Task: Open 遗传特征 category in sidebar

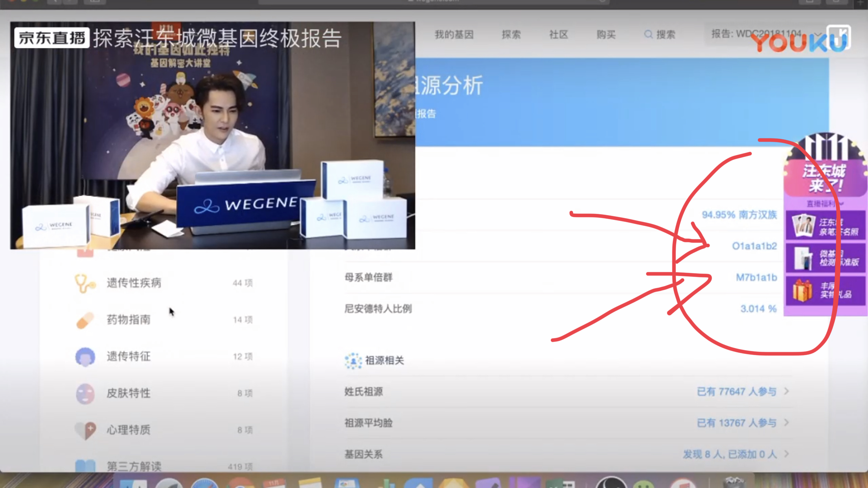Action: tap(164, 356)
